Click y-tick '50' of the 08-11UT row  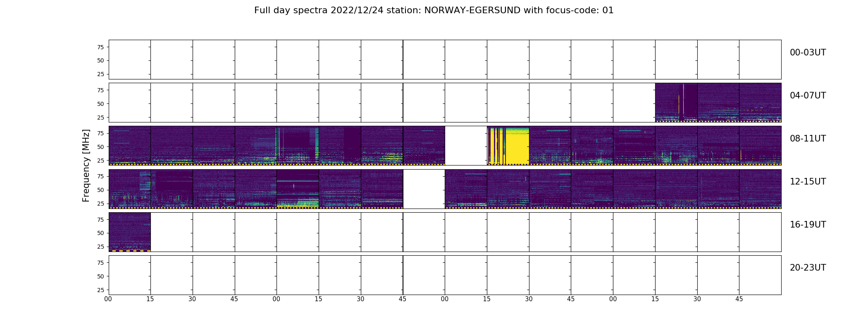pyautogui.click(x=100, y=147)
